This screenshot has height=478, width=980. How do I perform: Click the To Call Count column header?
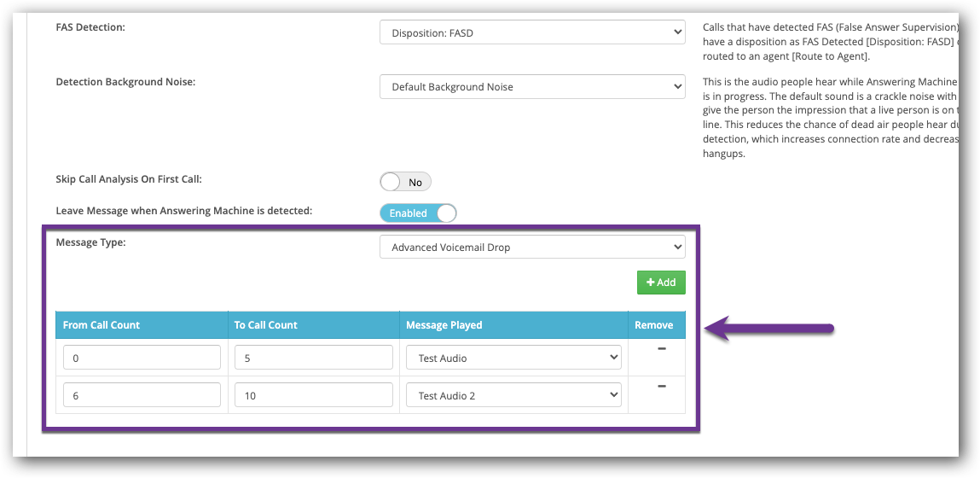click(x=266, y=325)
